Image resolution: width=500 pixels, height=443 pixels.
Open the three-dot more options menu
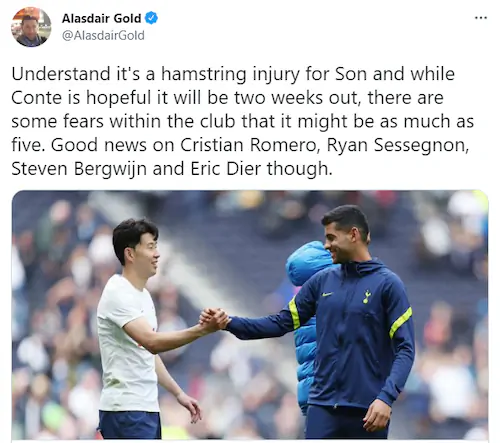click(481, 18)
